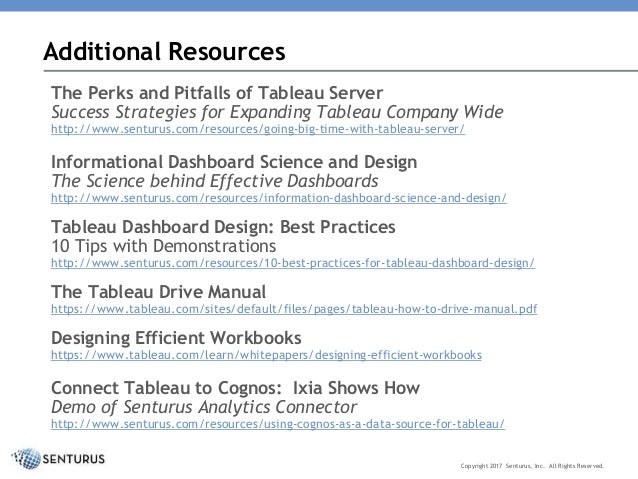Click the Senturus globe logo
The image size is (638, 479).
tap(26, 459)
